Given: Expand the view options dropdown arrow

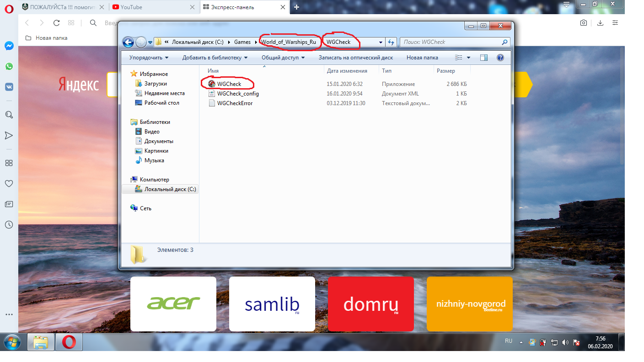Looking at the screenshot, I should (x=468, y=58).
